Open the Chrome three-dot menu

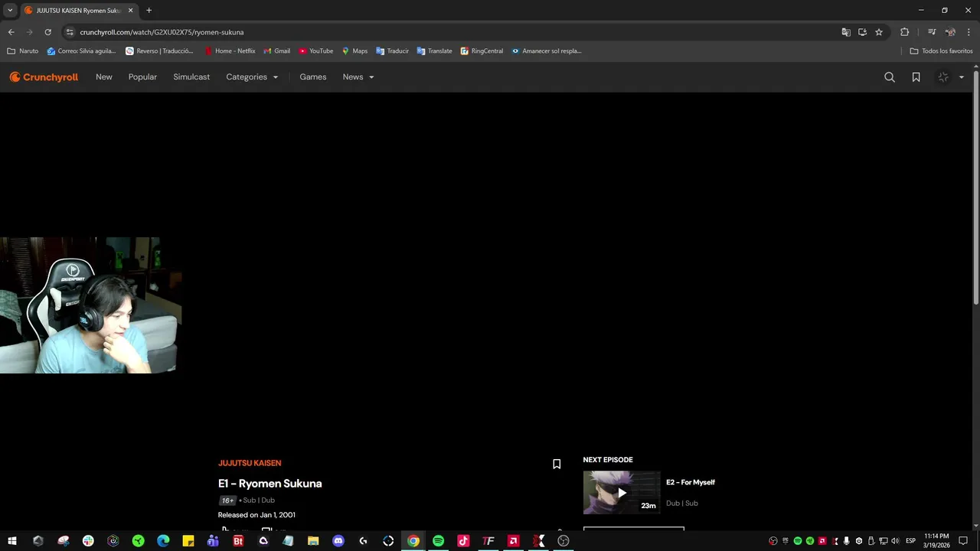[969, 32]
